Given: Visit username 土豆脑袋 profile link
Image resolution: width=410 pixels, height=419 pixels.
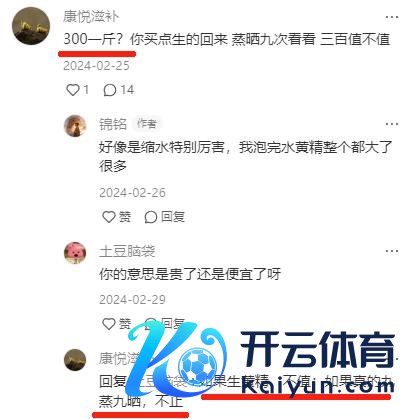Looking at the screenshot, I should [x=127, y=251].
